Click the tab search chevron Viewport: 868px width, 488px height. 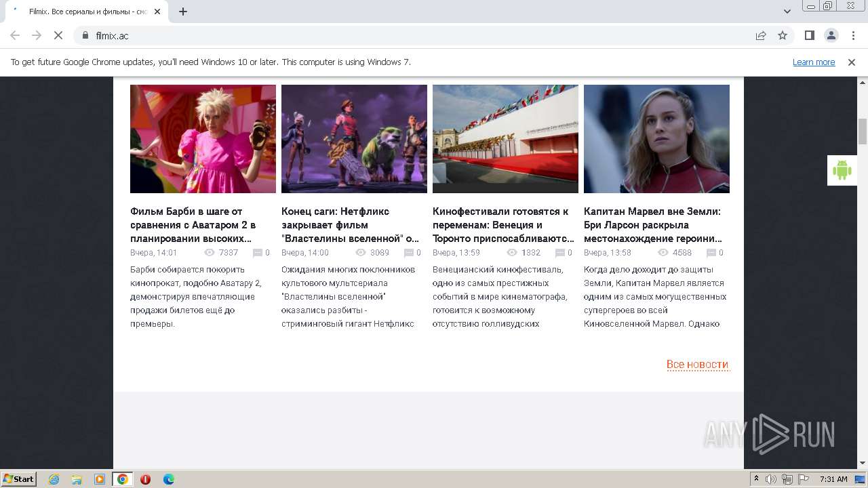coord(787,12)
